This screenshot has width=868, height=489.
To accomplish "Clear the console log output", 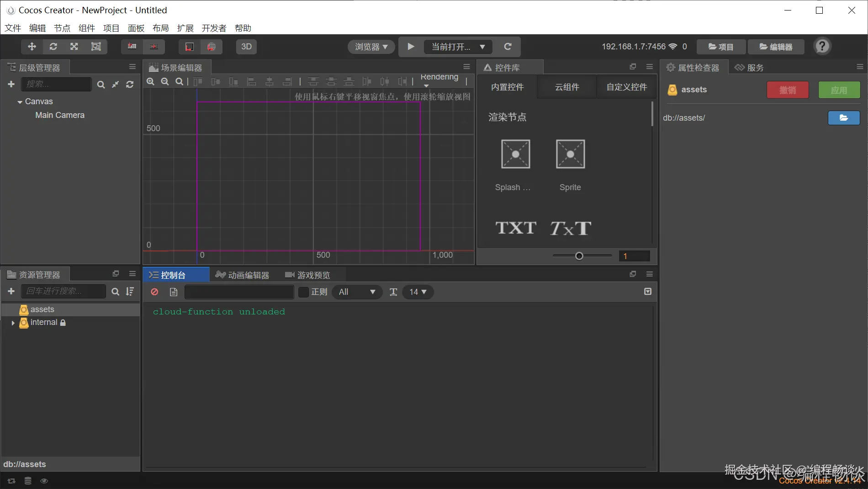I will coord(154,292).
